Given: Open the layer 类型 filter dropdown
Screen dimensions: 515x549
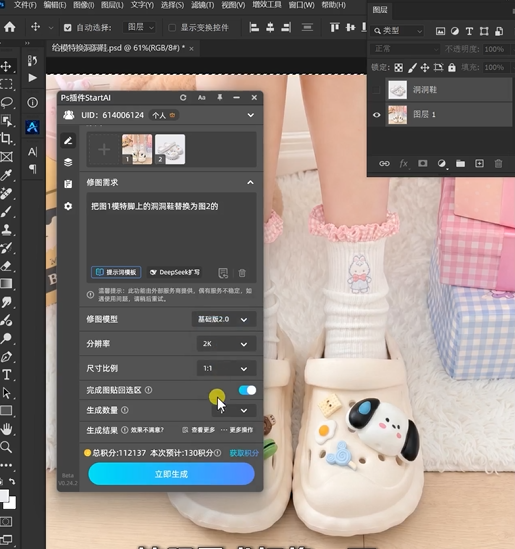Looking at the screenshot, I should click(397, 31).
